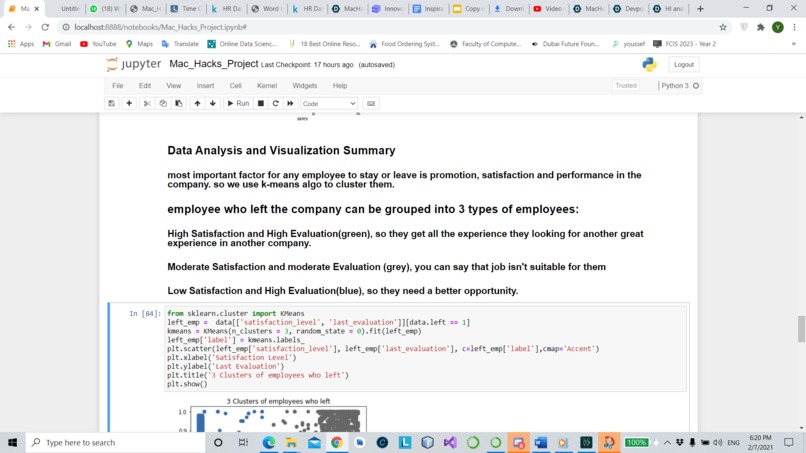Open the command palette keyboard icon

point(371,103)
